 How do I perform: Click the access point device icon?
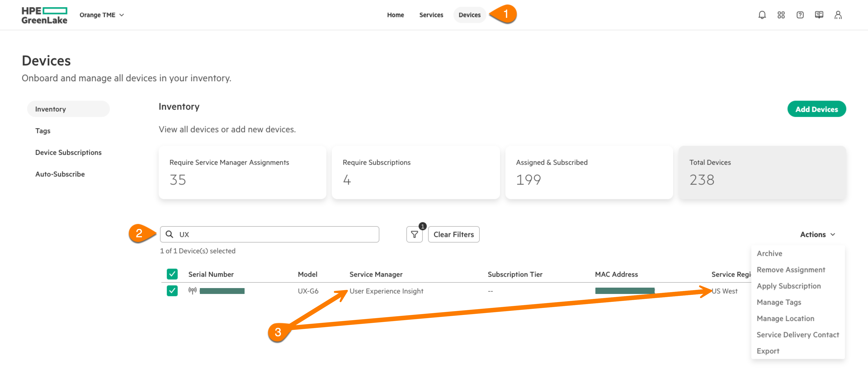[192, 291]
